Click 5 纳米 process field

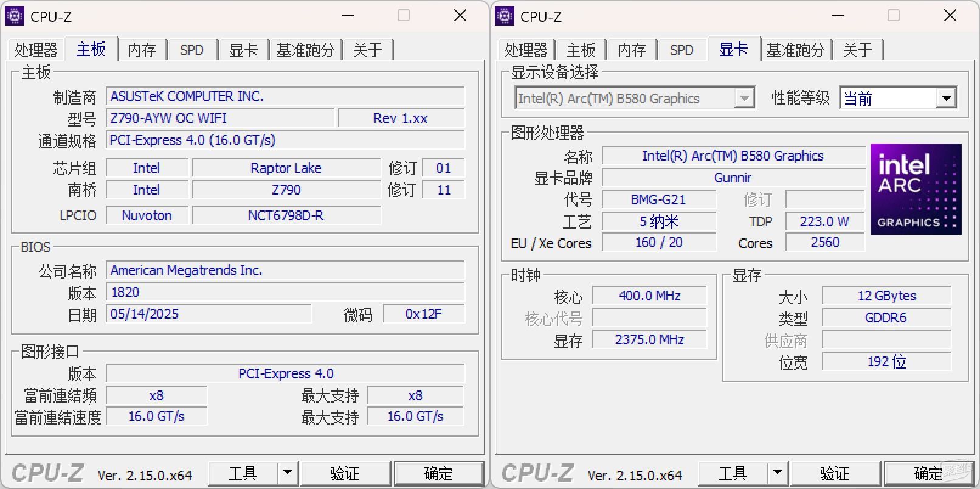click(x=659, y=221)
